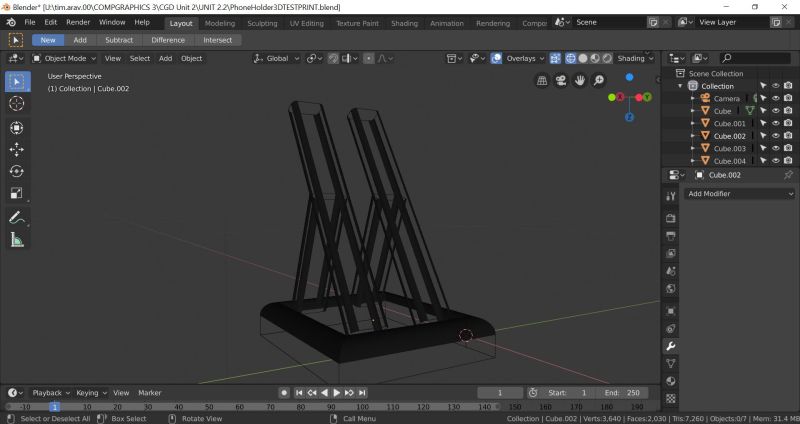Click the Difference selection mode button
800x424 pixels.
pos(168,40)
